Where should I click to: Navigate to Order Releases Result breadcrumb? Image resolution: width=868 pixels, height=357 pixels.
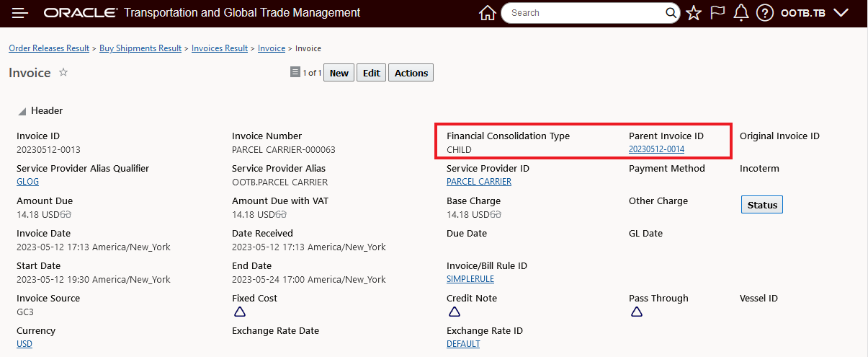49,48
